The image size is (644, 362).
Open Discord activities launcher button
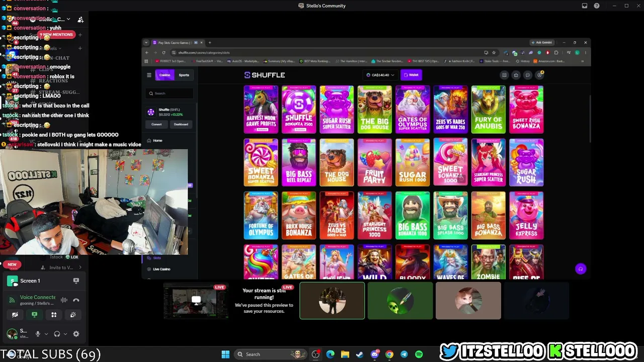coord(54,315)
